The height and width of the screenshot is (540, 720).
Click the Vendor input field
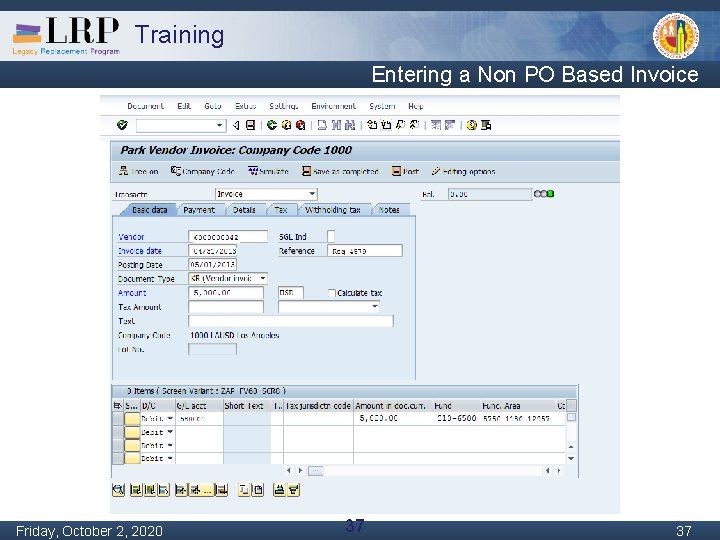click(x=228, y=237)
